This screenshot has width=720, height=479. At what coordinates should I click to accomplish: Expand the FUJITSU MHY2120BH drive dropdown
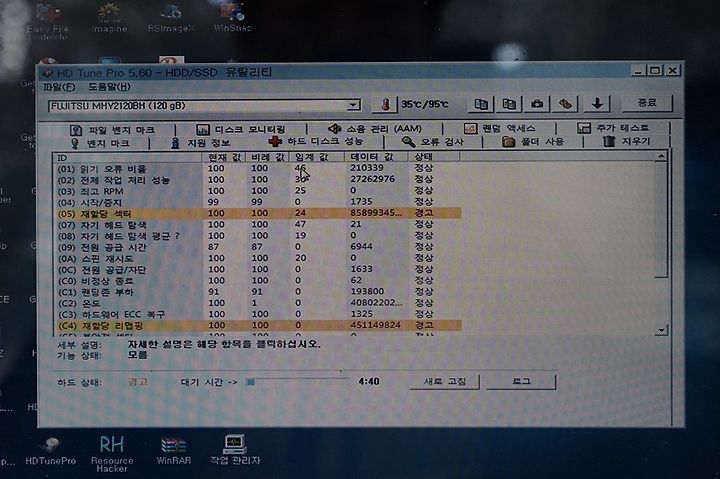[353, 106]
